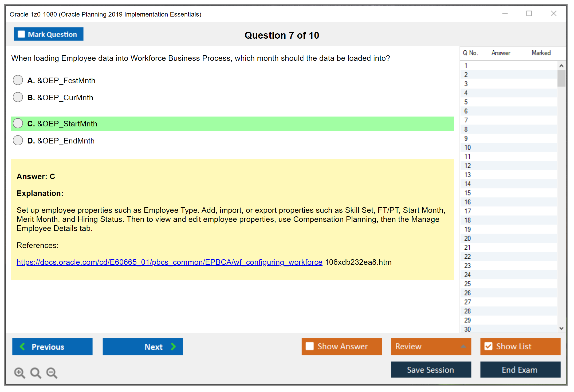Image resolution: width=574 pixels, height=392 pixels.
Task: Click the zoom-in magnifier icon
Action: (19, 373)
